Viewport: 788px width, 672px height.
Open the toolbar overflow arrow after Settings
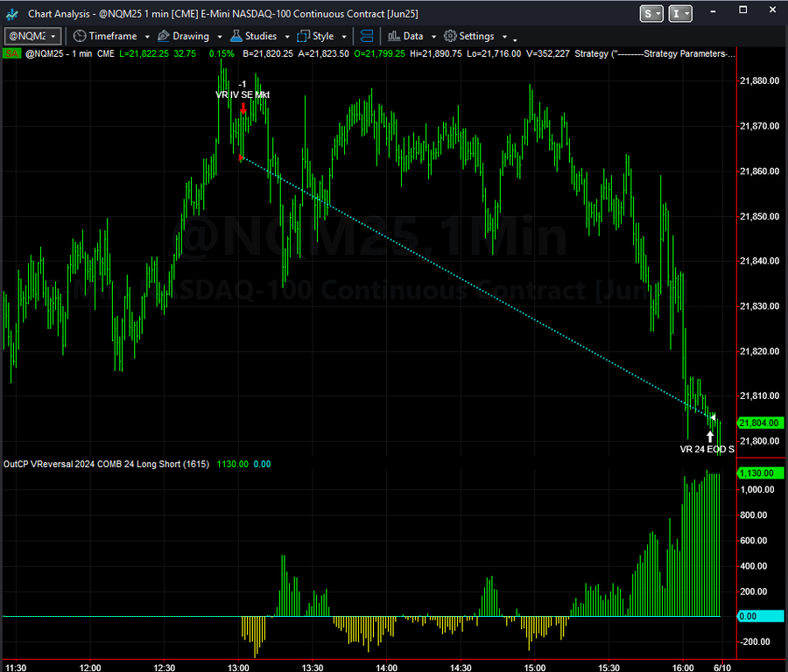coord(515,39)
